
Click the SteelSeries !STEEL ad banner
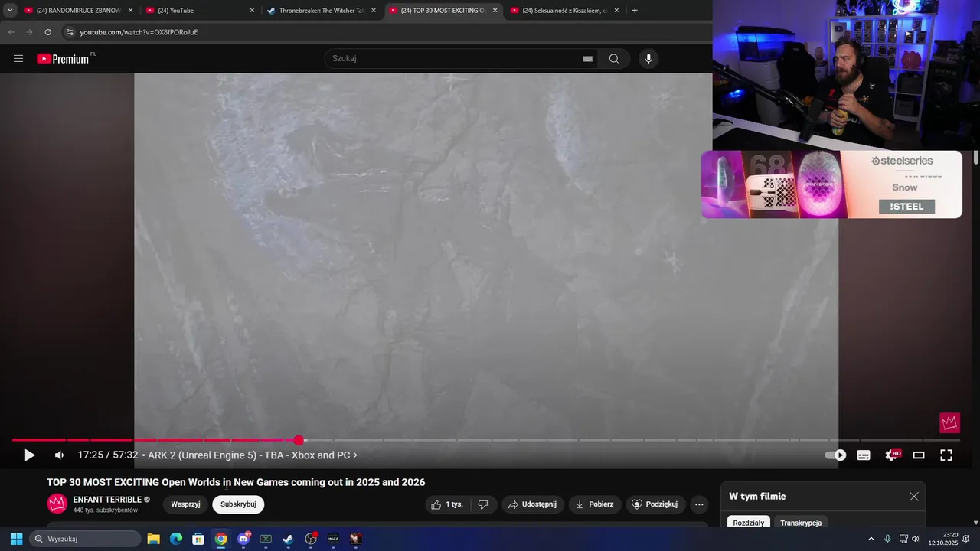click(831, 184)
